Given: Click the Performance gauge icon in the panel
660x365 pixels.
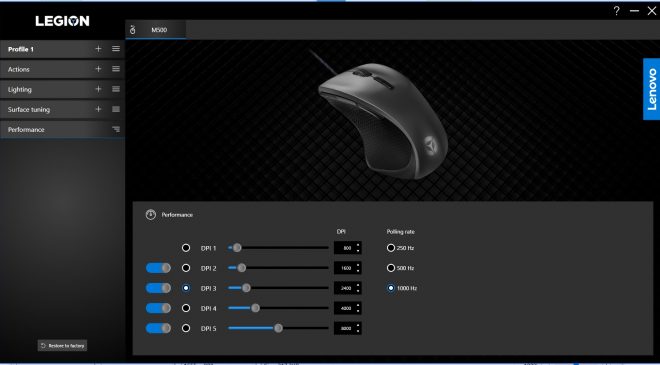Looking at the screenshot, I should 151,215.
